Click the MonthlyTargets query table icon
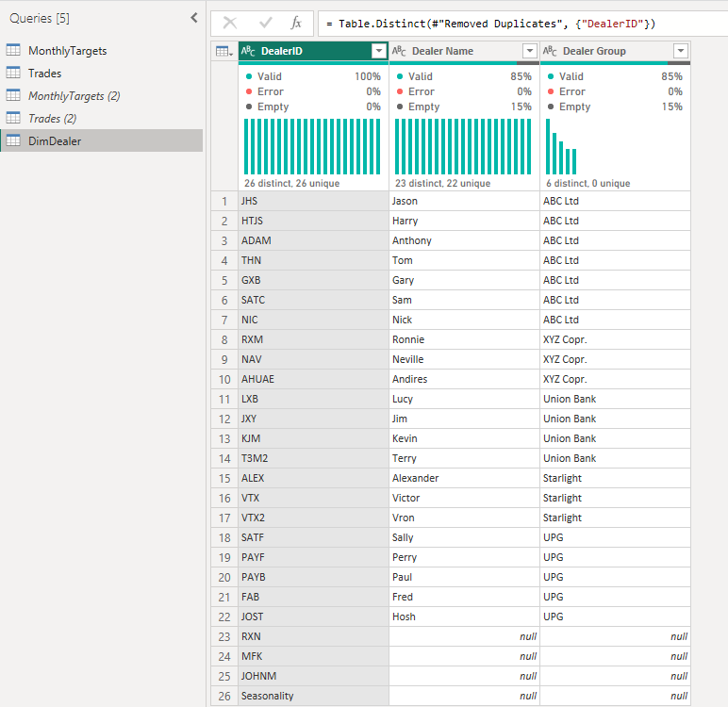This screenshot has height=707, width=728. tap(13, 50)
